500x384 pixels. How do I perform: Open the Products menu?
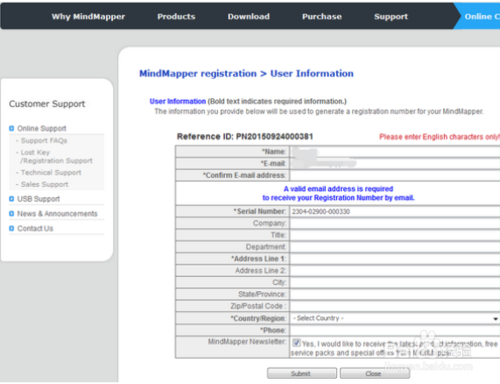click(x=176, y=17)
